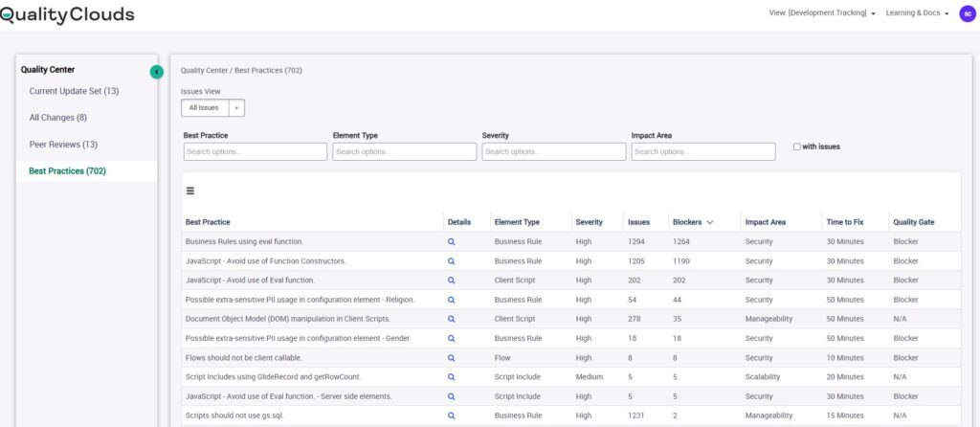
Task: Enable the 'with issues' checkbox
Action: [797, 146]
